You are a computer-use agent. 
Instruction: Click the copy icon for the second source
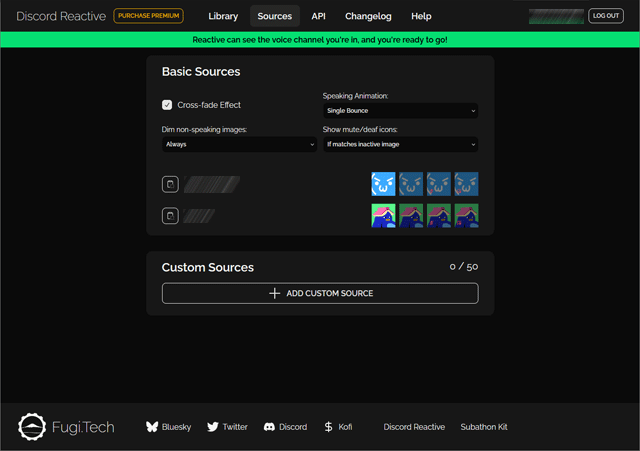170,216
